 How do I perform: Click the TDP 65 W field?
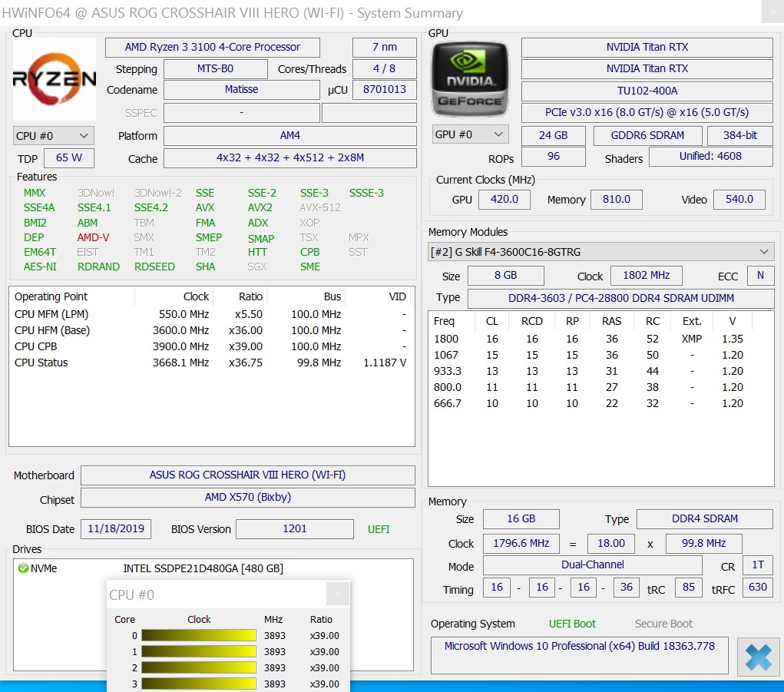tap(69, 158)
